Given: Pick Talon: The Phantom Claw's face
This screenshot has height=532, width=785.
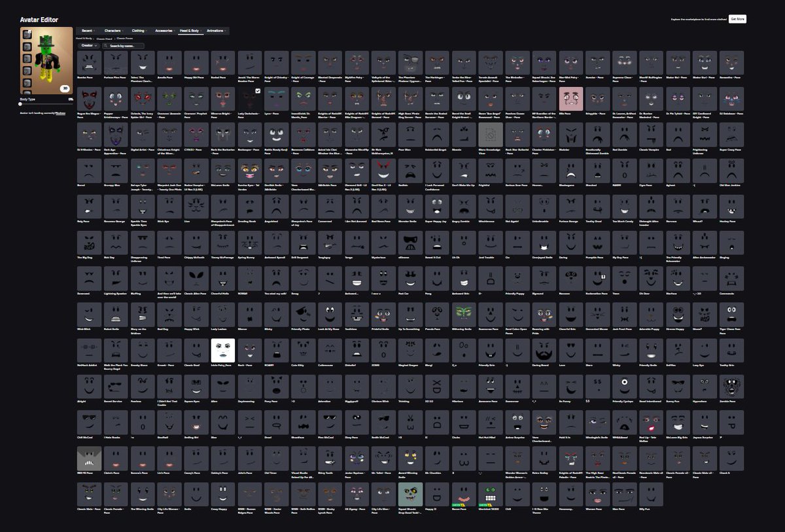Looking at the screenshot, I should tap(142, 63).
